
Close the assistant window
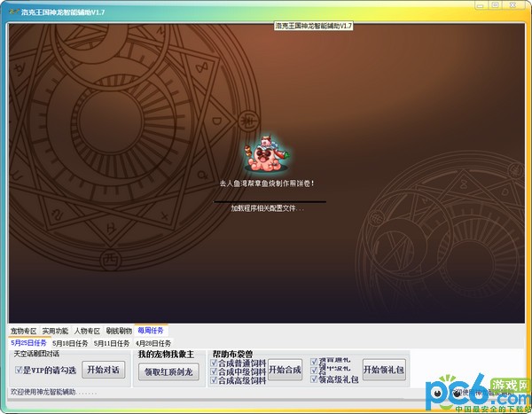click(513, 5)
